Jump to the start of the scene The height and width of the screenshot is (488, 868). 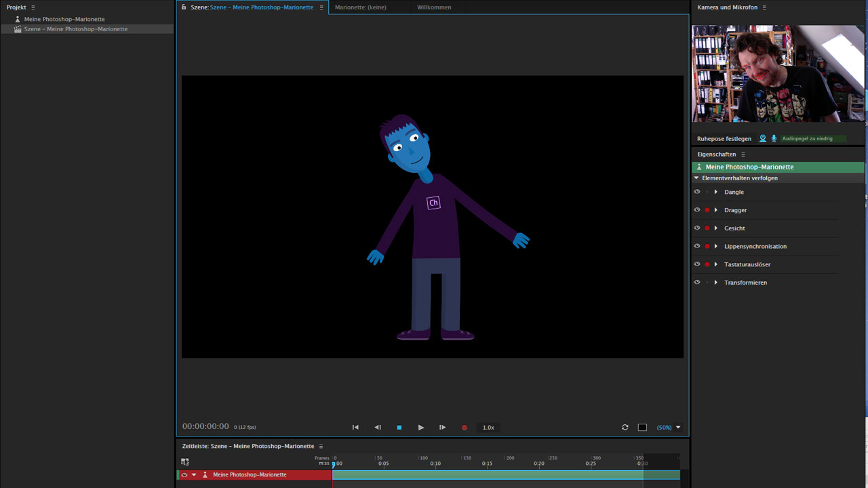(355, 428)
